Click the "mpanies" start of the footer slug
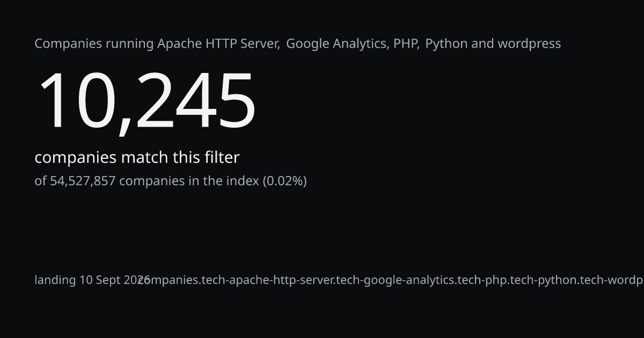 coord(174,280)
